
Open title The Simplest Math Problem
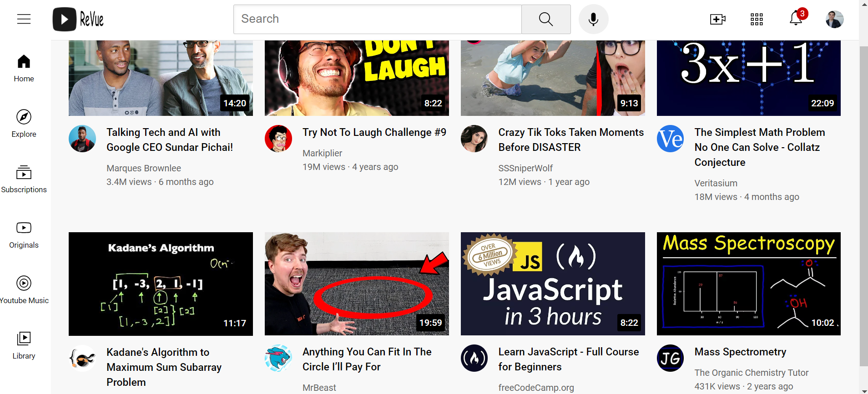(x=760, y=147)
